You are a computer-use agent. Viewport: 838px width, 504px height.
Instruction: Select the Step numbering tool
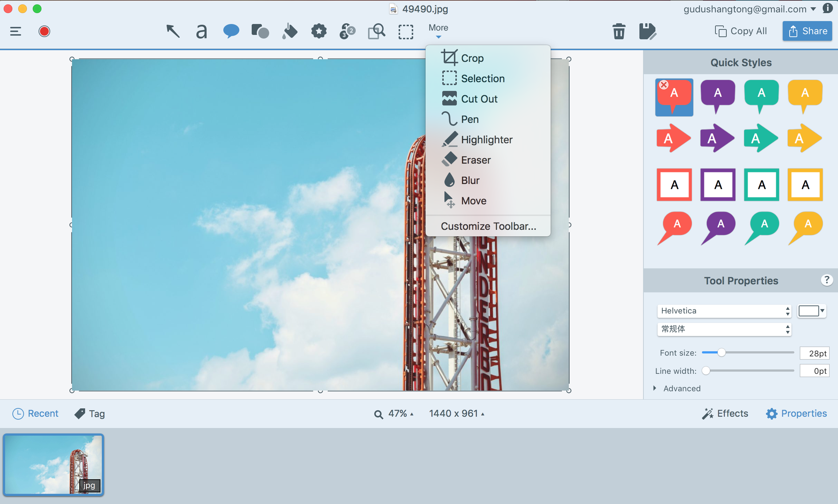(347, 31)
